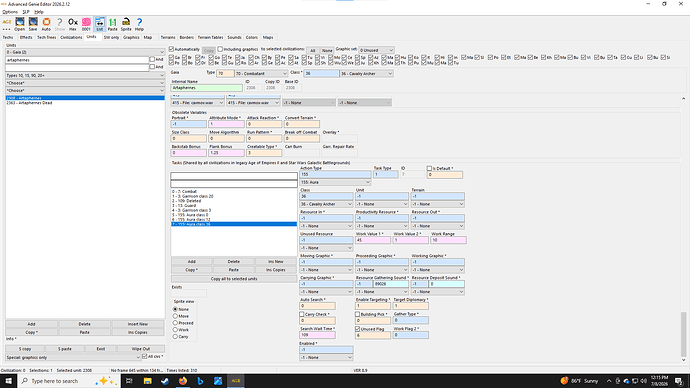Expand the 0 - Gaia civilization dropdown
The image size is (690, 388).
85,52
